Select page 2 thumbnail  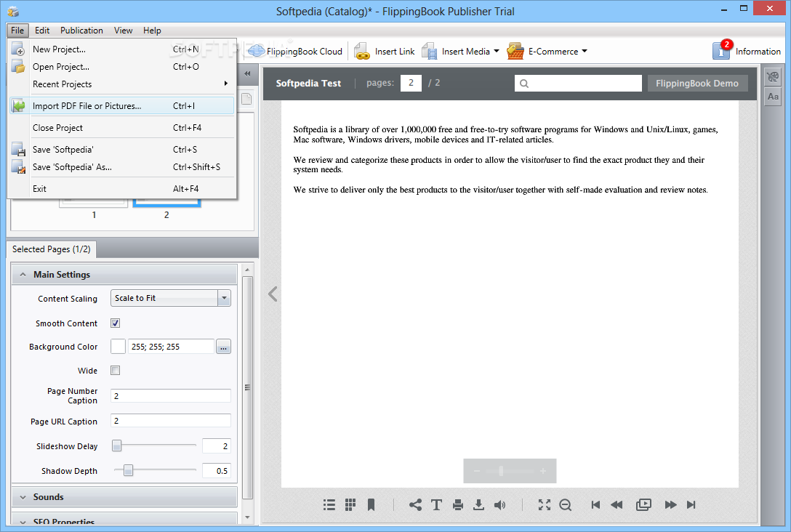click(x=166, y=203)
